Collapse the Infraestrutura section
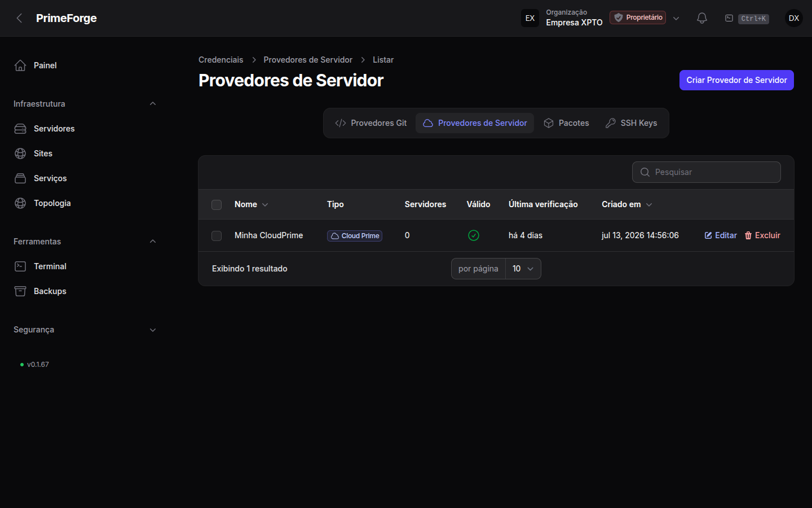812x508 pixels. (153, 104)
